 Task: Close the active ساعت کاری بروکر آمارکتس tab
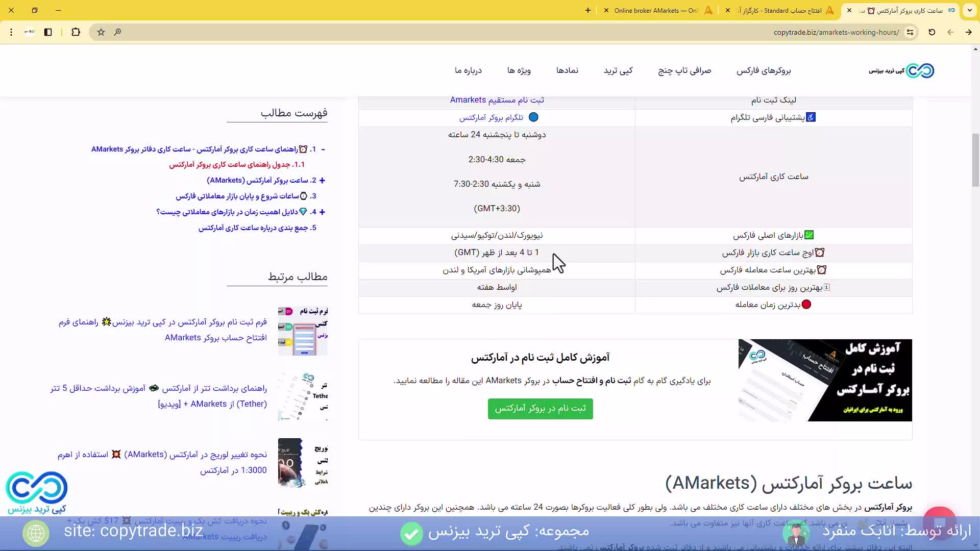point(849,10)
